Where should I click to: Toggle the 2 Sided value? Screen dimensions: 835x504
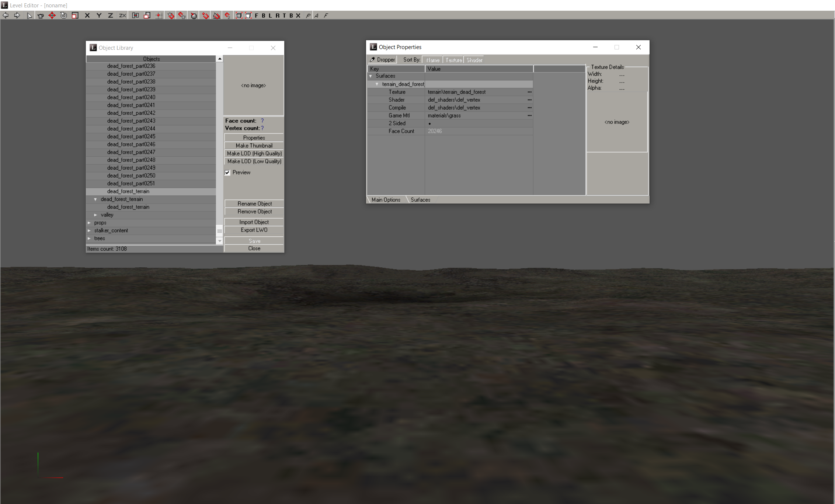point(430,124)
